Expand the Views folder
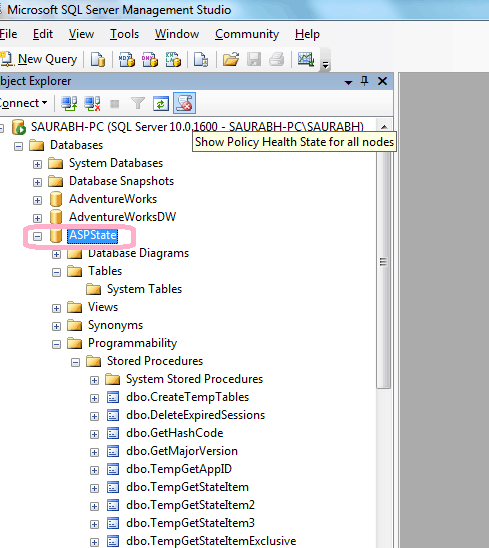 (56, 308)
